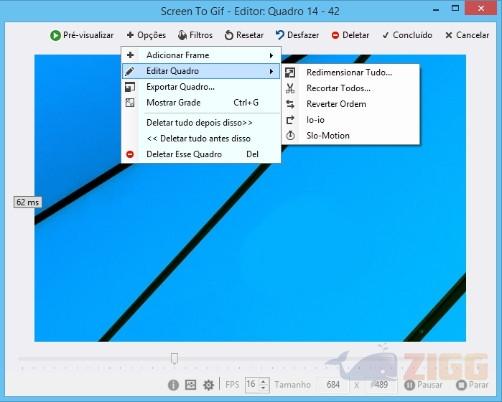Image resolution: width=502 pixels, height=402 pixels.
Task: Expand the Editar Quadro submenu arrow
Action: coord(272,71)
